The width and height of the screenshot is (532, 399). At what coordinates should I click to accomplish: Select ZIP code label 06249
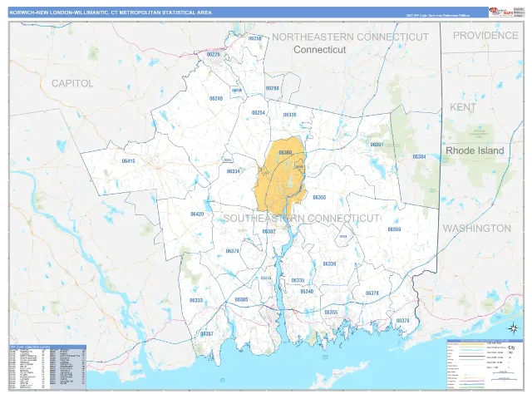point(216,98)
